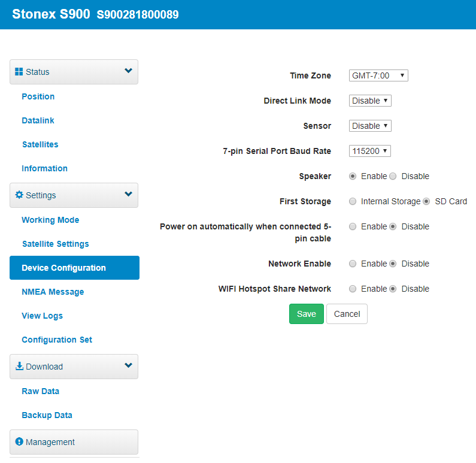The image size is (476, 463).
Task: Enable WIFI Hotspot Share Network
Action: tap(353, 289)
